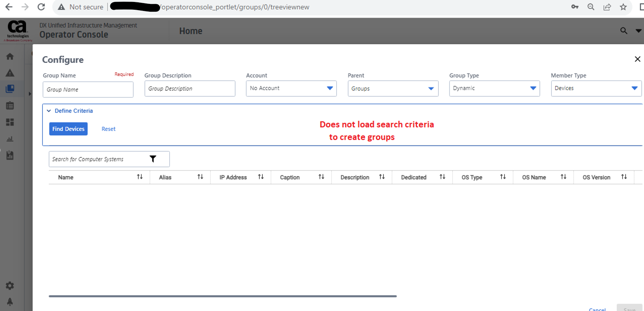The width and height of the screenshot is (644, 311).
Task: Open the Alarms triangle icon in sidebar
Action: (10, 73)
